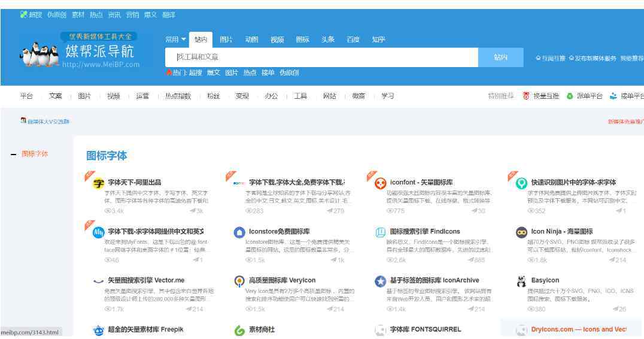
Task: Click the 字体库 FONTSQUIRREL icon
Action: coord(380,330)
